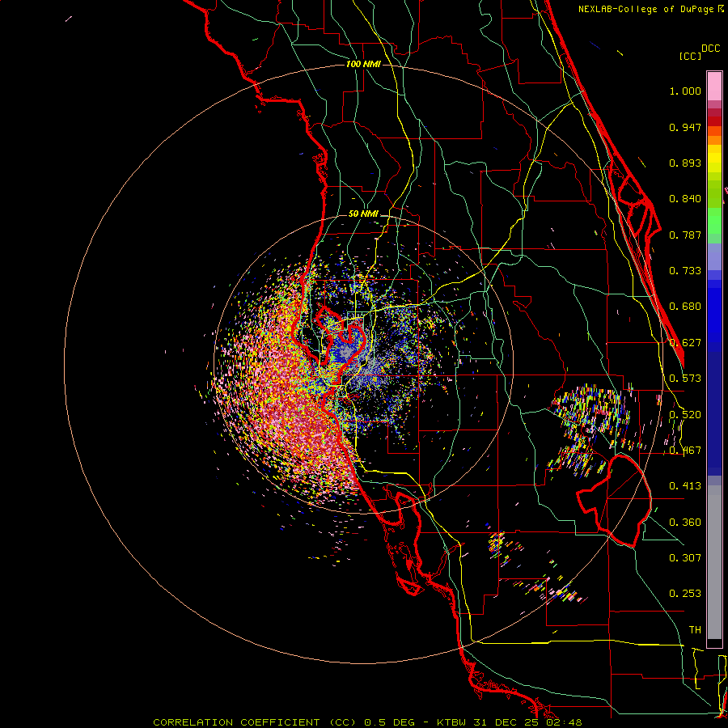Pick the light pink top color bar segment

pyautogui.click(x=714, y=86)
